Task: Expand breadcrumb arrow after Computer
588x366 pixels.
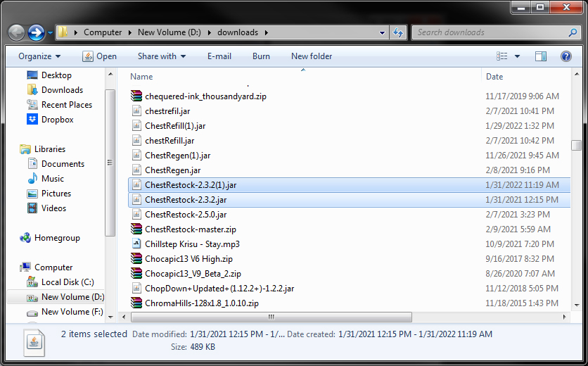Action: coord(130,32)
